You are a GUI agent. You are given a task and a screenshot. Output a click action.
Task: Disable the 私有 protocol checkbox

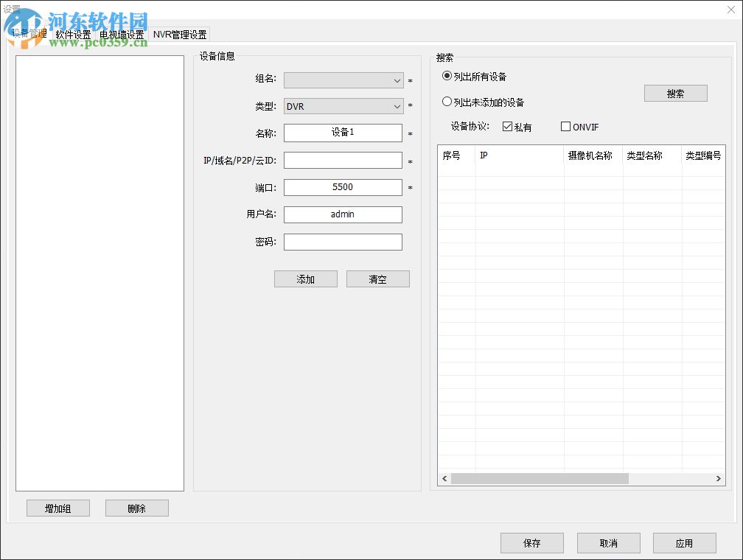click(506, 126)
